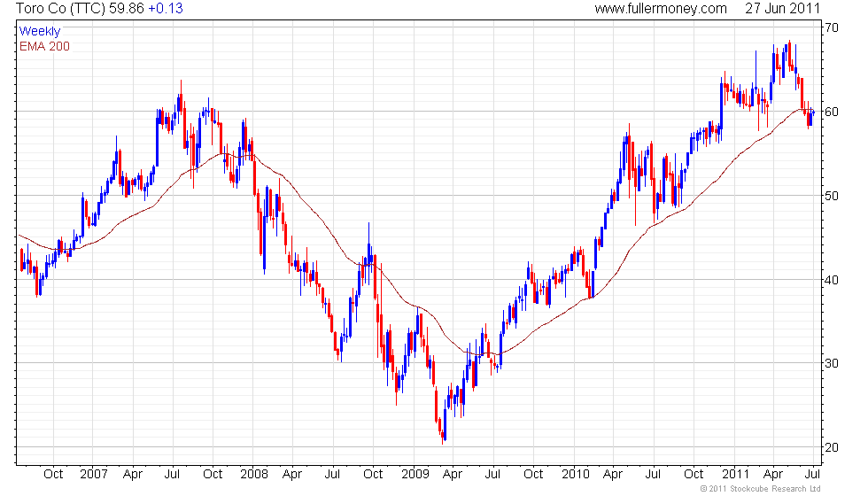Click the 60 price axis label

click(832, 112)
